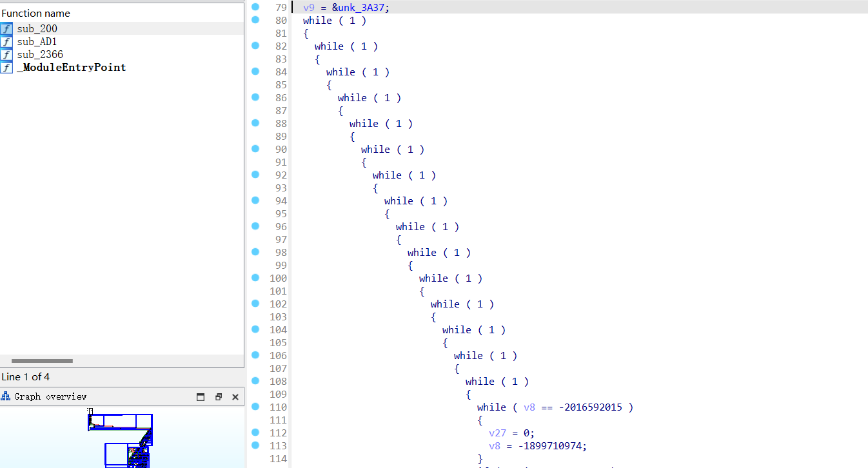Image resolution: width=868 pixels, height=468 pixels.
Task: Click variable v8 in the line 110 condition
Action: [x=529, y=407]
